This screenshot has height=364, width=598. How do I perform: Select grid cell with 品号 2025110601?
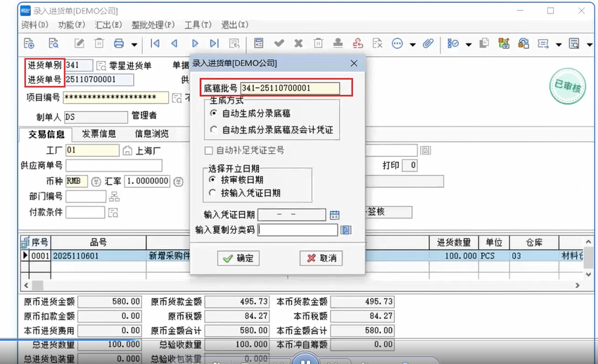tap(98, 256)
